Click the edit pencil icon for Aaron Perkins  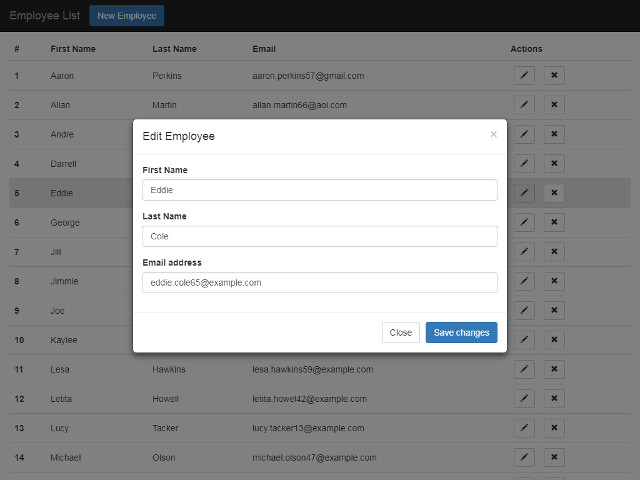tap(524, 75)
